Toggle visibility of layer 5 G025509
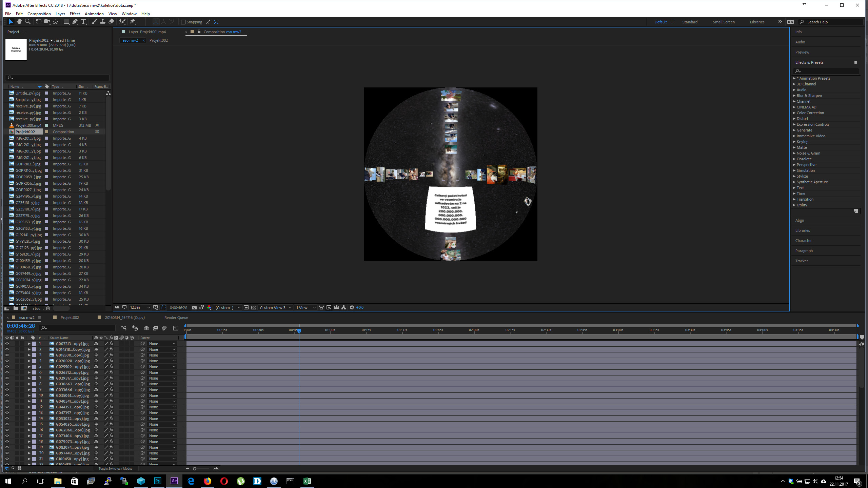The width and height of the screenshot is (868, 488). (x=7, y=367)
